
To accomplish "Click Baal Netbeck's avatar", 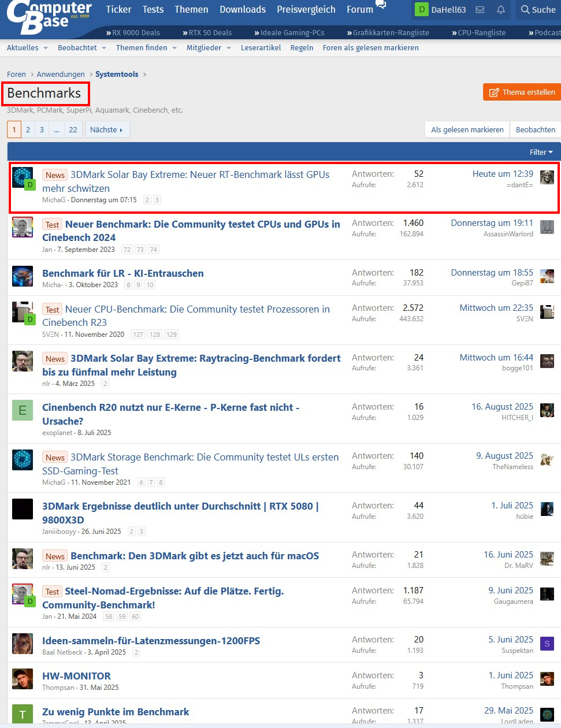I will pyautogui.click(x=23, y=644).
